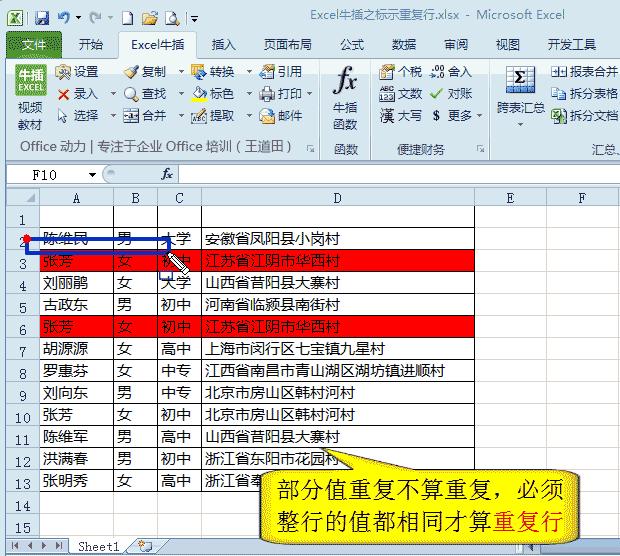Screen dimensions: 620x556
Task: Click the 转换 convert tool
Action: (x=213, y=72)
